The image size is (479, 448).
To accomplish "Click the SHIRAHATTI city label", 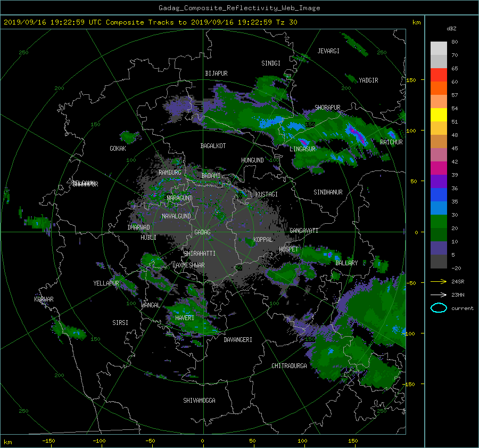I will tap(200, 254).
